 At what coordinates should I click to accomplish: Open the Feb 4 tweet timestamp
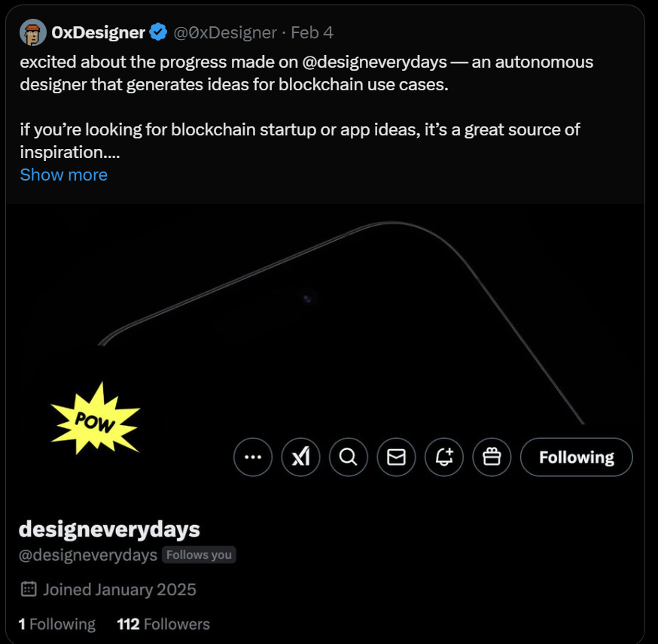[x=312, y=32]
